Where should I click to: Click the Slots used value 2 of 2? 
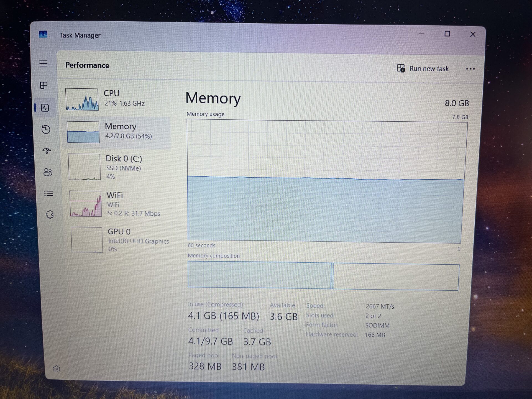pyautogui.click(x=373, y=316)
